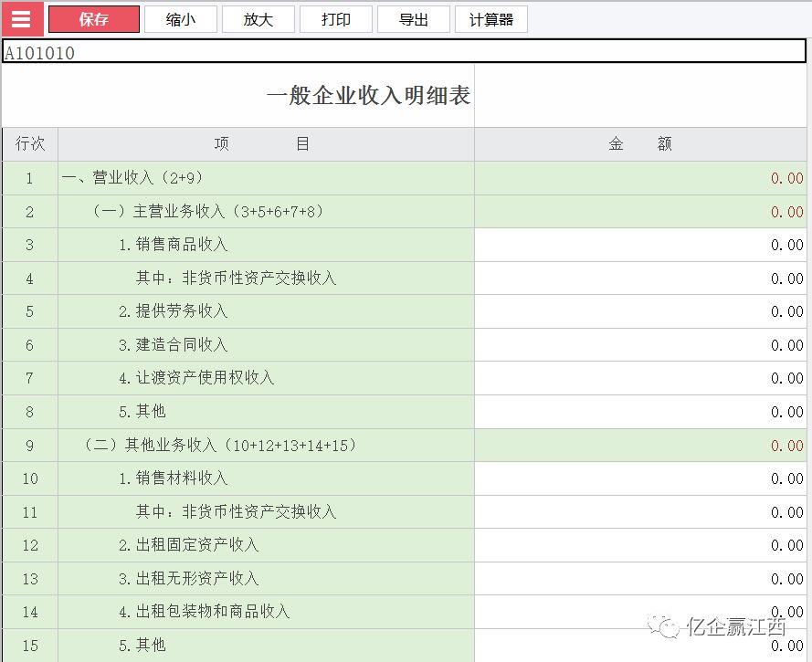
Task: Click the 金额 column header
Action: 640,144
